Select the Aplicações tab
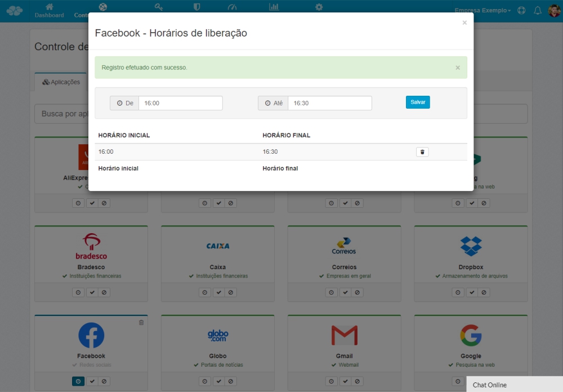 (x=61, y=82)
